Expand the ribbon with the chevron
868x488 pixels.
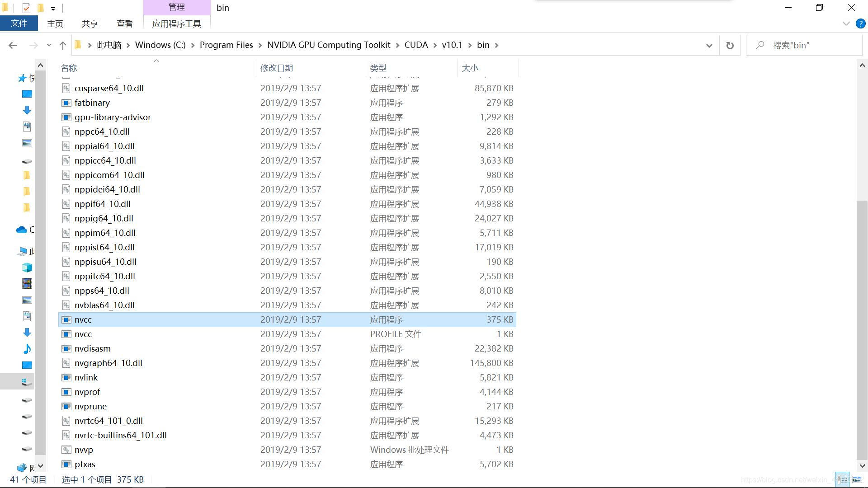(846, 23)
